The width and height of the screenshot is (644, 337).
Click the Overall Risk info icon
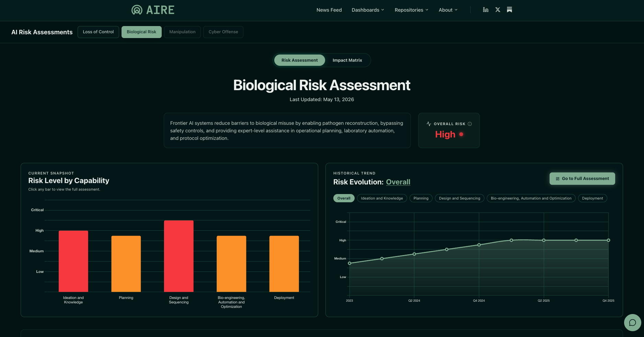(470, 124)
